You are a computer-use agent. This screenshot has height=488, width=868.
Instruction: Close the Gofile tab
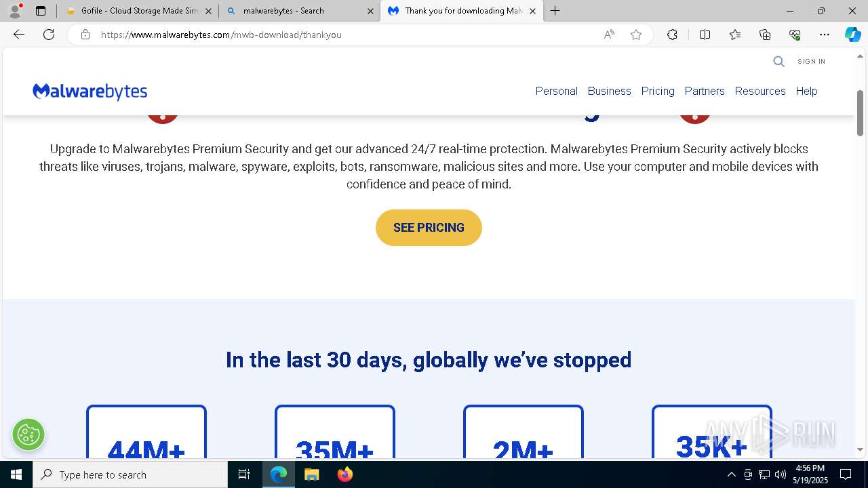pyautogui.click(x=208, y=11)
